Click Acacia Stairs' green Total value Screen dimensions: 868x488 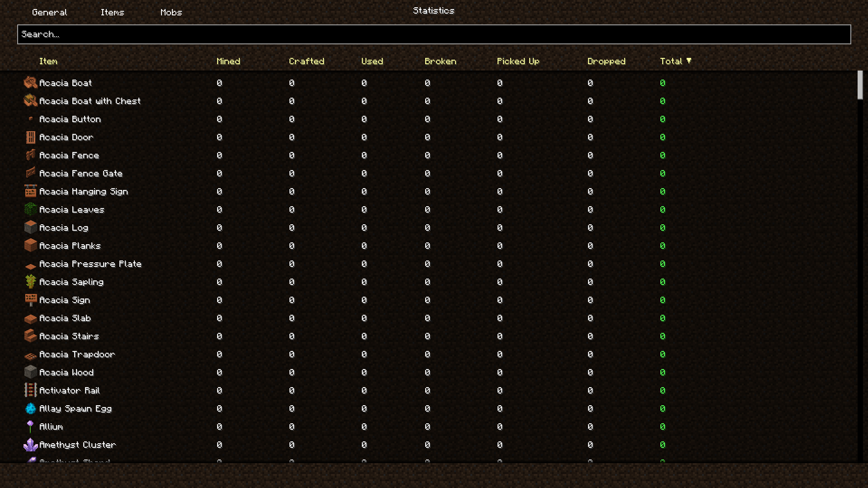coord(663,336)
